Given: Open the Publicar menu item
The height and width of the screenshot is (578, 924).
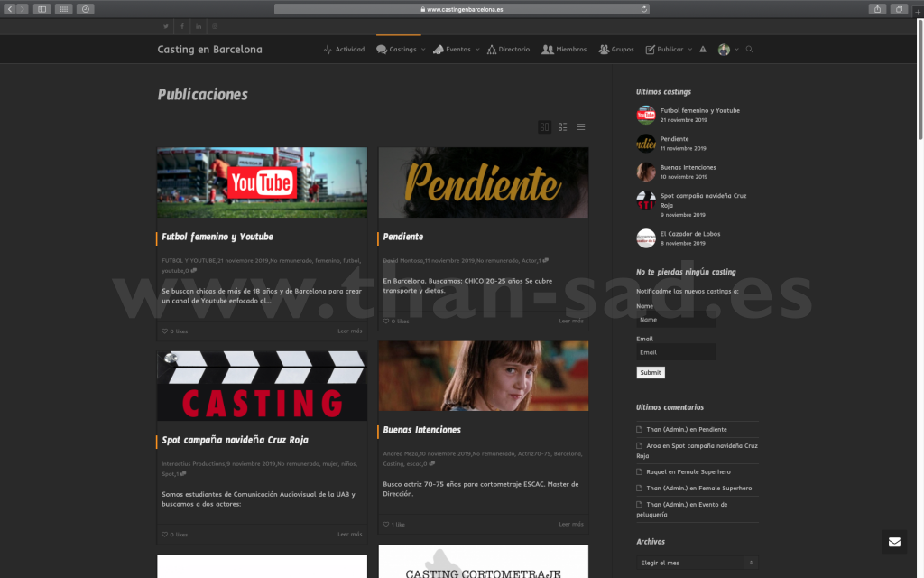Looking at the screenshot, I should pyautogui.click(x=665, y=50).
